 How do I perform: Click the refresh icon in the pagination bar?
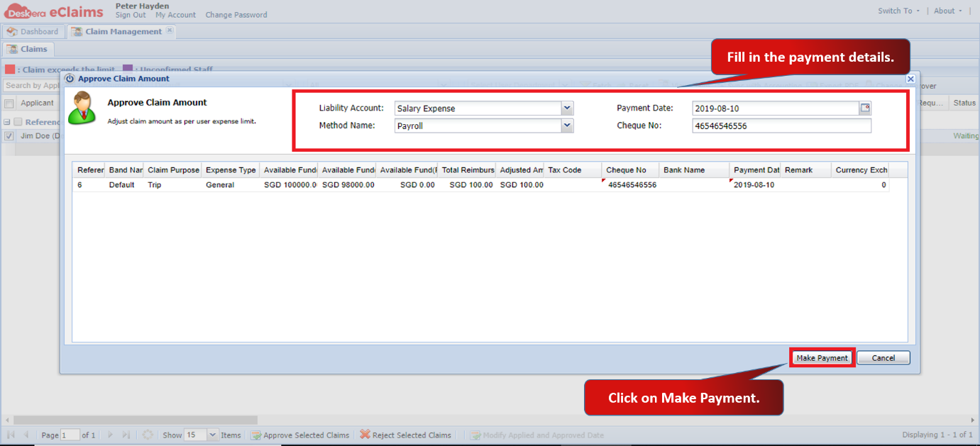click(x=148, y=435)
